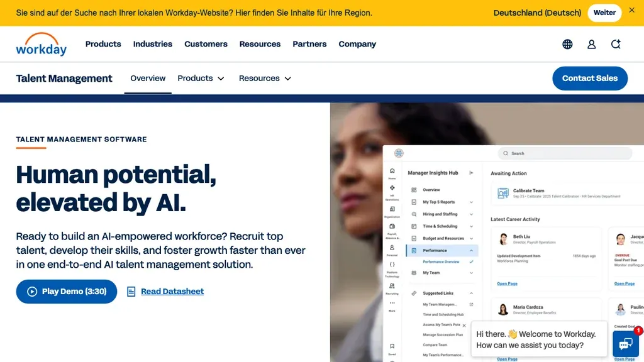Click the grid app icon in demo screenshot

point(399,153)
